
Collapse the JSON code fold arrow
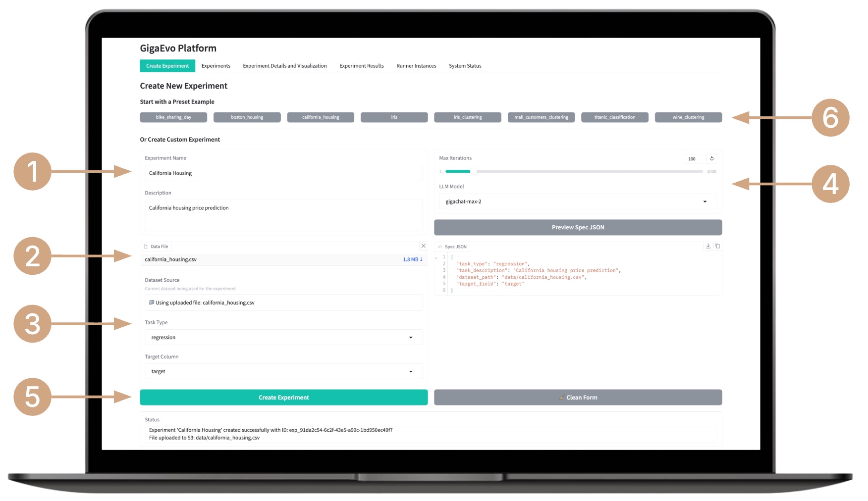(x=436, y=257)
